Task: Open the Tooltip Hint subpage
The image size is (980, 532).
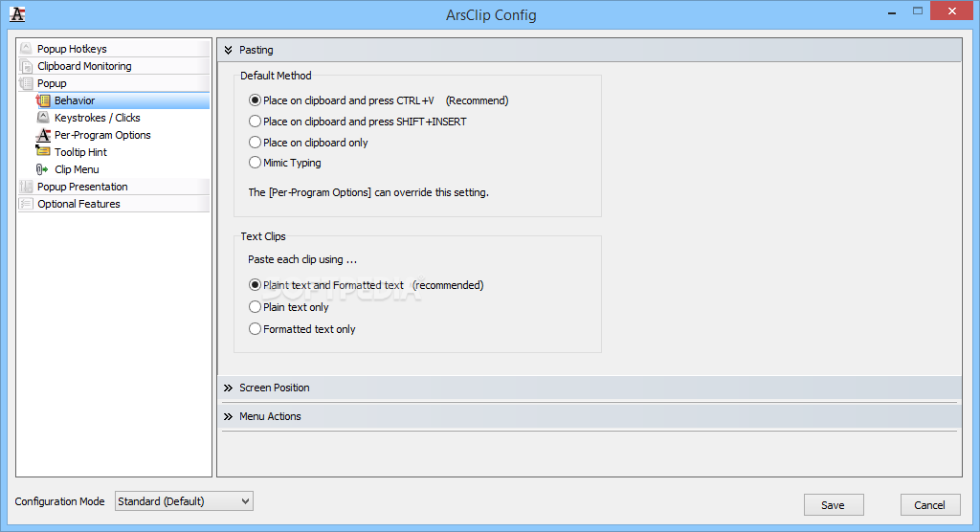Action: (80, 152)
